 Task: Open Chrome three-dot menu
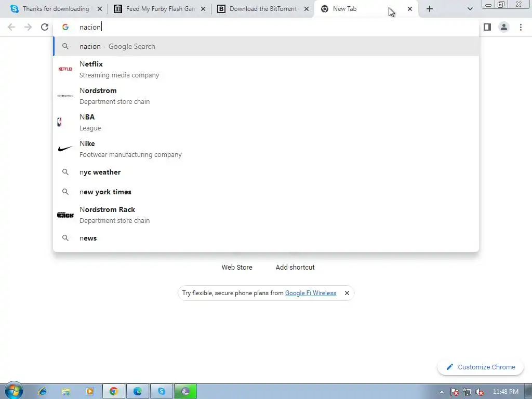click(x=521, y=27)
